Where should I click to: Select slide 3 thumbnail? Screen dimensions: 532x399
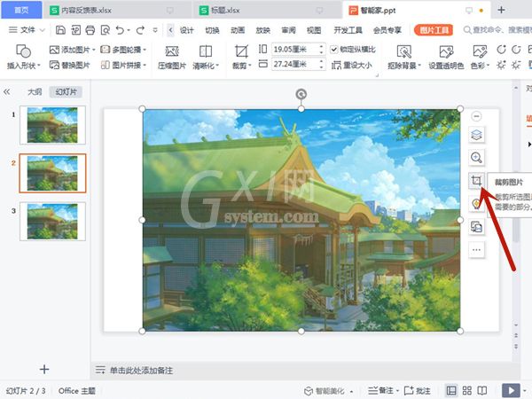pyautogui.click(x=52, y=221)
